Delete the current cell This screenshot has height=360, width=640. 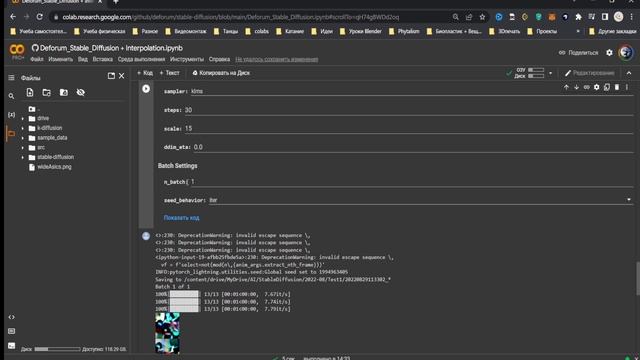617,87
